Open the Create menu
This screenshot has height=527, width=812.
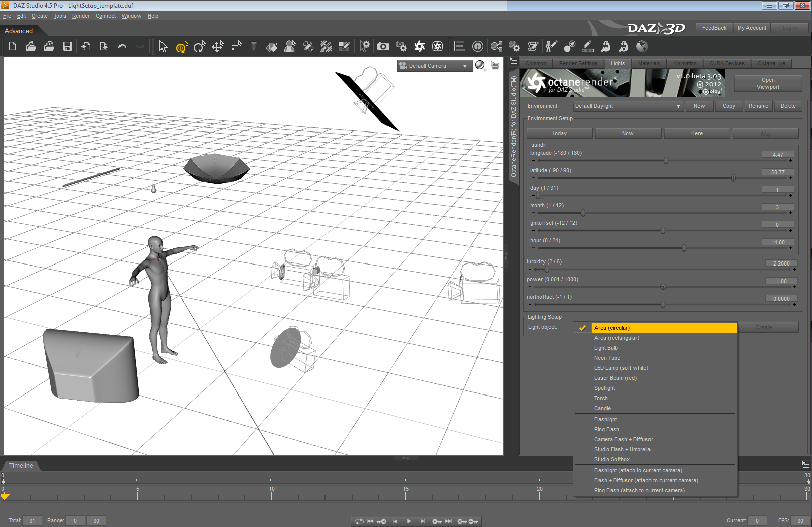(40, 16)
